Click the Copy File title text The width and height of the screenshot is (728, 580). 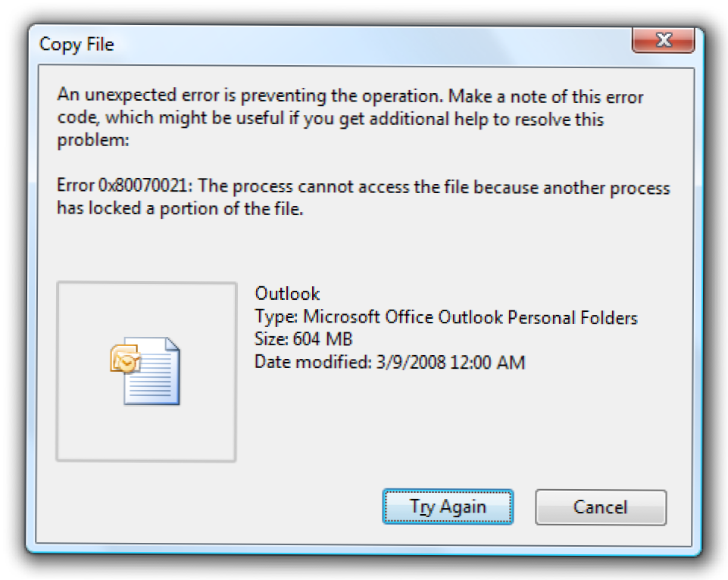pos(77,45)
